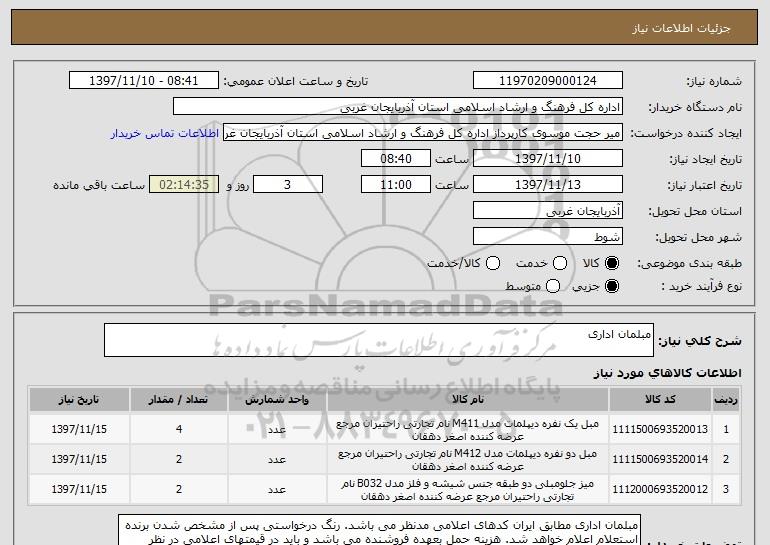Click the remaining days field showing 3
The image size is (770, 545).
[x=288, y=185]
